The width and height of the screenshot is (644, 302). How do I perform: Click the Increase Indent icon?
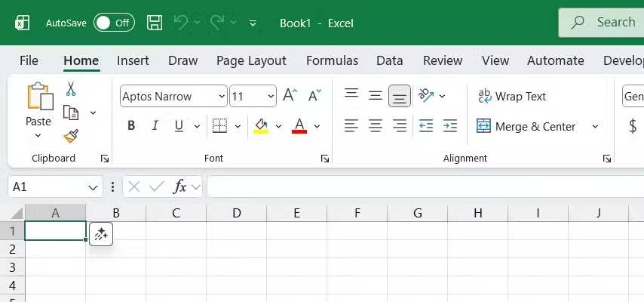pyautogui.click(x=450, y=126)
